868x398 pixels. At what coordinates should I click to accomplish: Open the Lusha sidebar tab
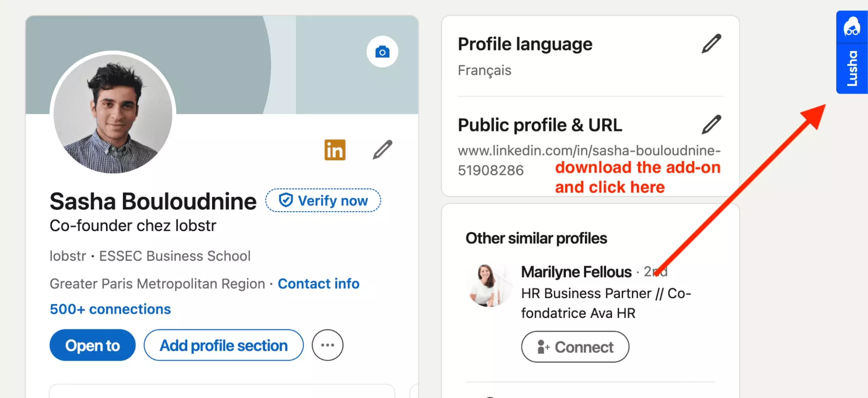pos(851,67)
